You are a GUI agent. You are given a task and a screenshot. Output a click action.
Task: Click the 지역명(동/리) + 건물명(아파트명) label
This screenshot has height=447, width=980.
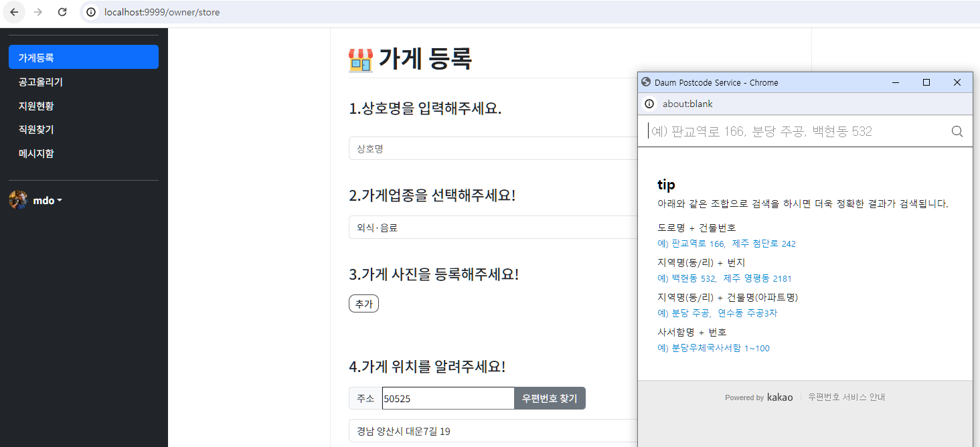728,297
